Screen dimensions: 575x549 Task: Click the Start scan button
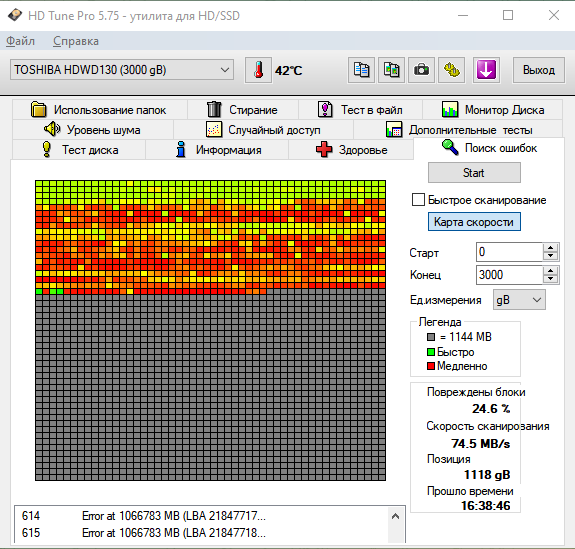pos(474,172)
